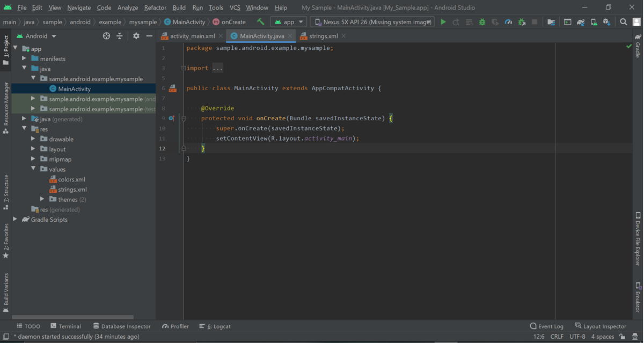The width and height of the screenshot is (644, 343).
Task: Click the user account avatar icon
Action: click(x=636, y=22)
